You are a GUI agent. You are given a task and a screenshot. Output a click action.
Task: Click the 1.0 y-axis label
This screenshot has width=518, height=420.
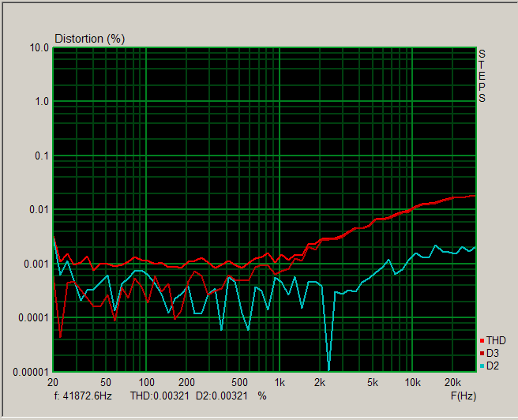click(x=42, y=102)
